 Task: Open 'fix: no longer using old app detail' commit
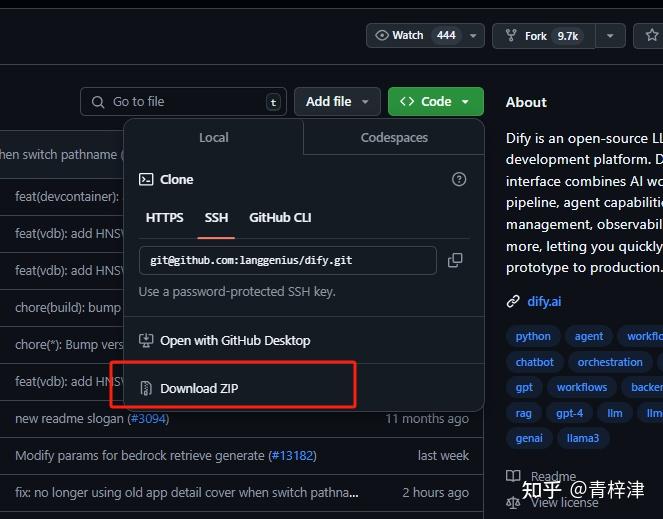click(186, 493)
